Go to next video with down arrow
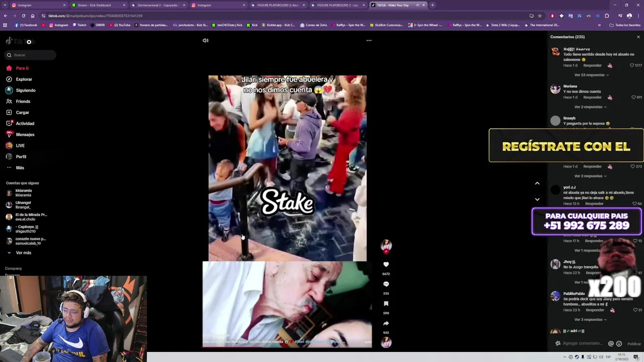 (537, 200)
